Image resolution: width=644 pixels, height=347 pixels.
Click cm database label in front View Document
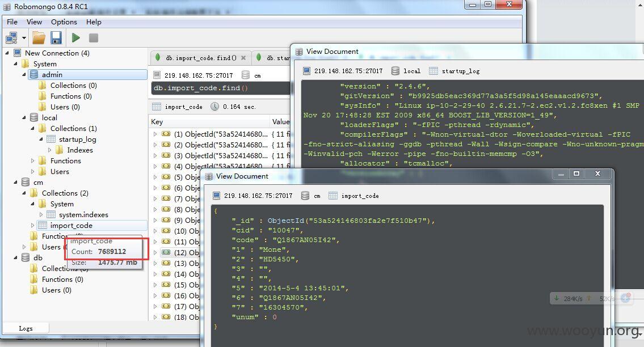tap(317, 196)
